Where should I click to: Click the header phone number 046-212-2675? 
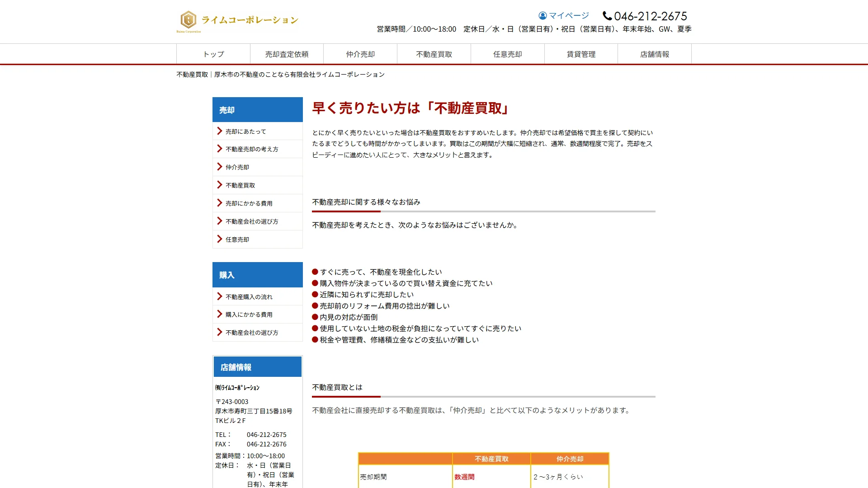pyautogui.click(x=650, y=16)
